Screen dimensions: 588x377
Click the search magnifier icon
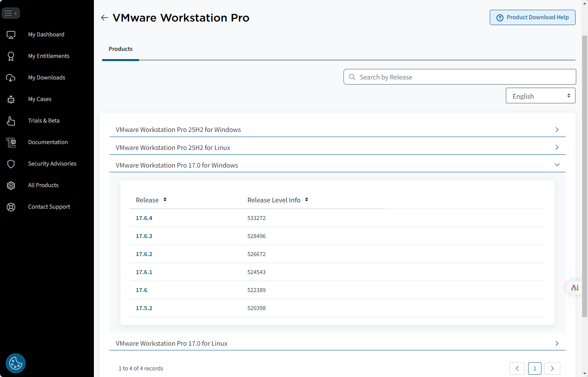[352, 77]
